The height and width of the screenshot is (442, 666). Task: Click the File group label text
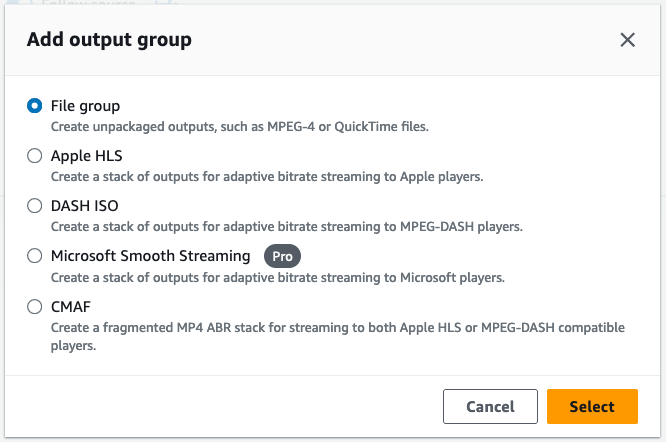85,106
